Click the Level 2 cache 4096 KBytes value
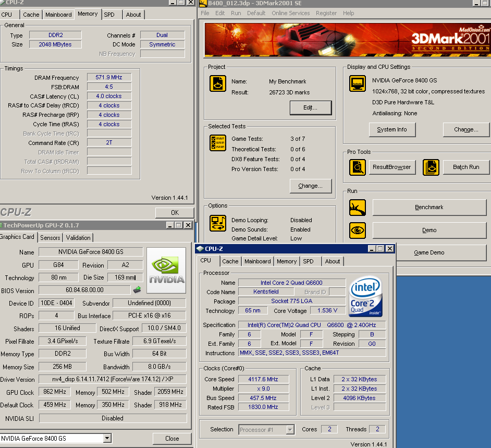491x448 pixels. pyautogui.click(x=360, y=398)
